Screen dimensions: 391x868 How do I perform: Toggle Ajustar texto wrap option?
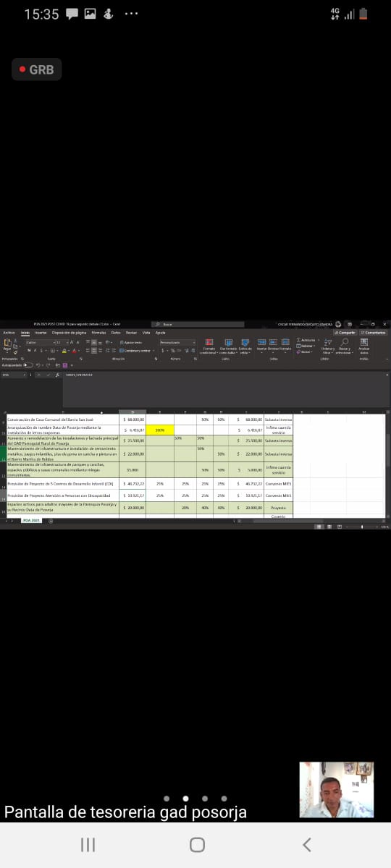pos(132,342)
